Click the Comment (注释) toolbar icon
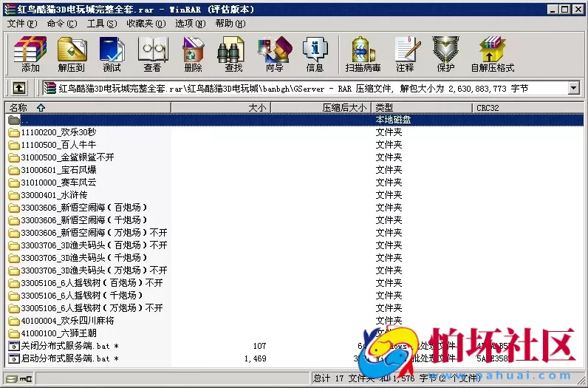The width and height of the screenshot is (588, 388). 406,54
